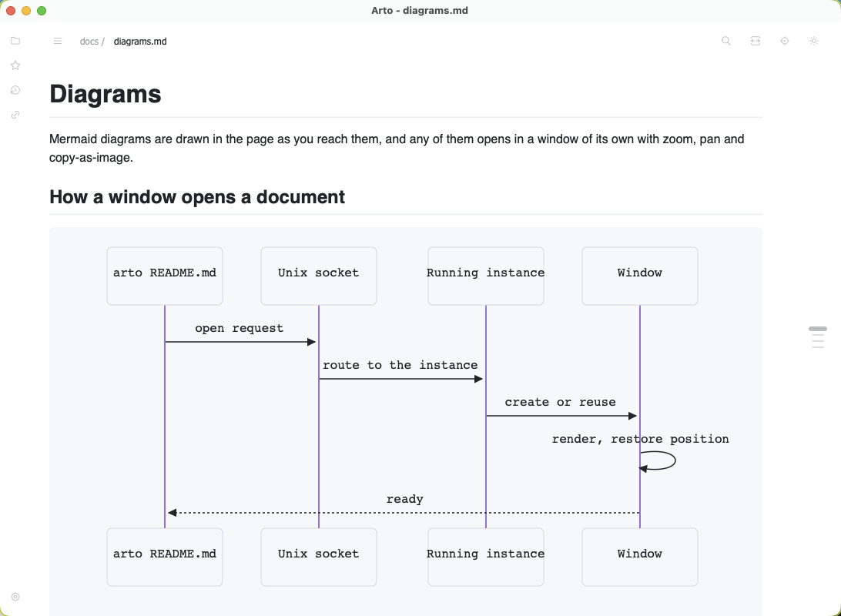Click the 'Diagrams' main heading

pyautogui.click(x=105, y=94)
